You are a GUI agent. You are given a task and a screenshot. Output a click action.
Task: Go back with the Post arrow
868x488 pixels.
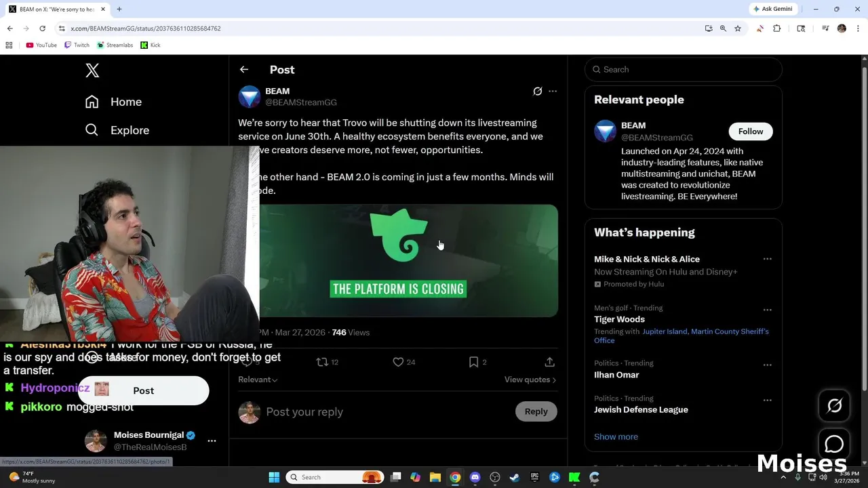point(244,70)
